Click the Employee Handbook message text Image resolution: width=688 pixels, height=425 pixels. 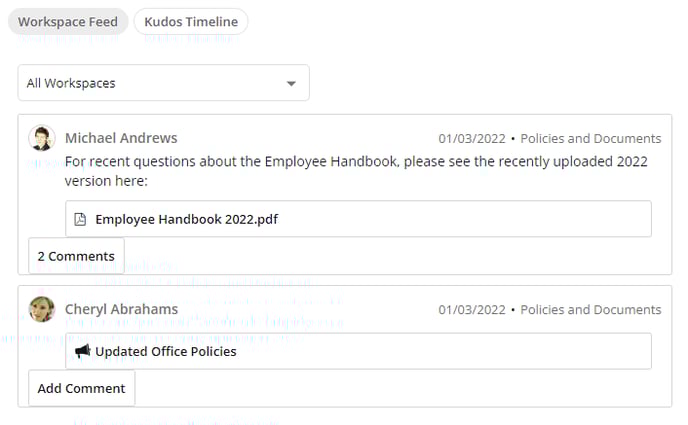356,171
